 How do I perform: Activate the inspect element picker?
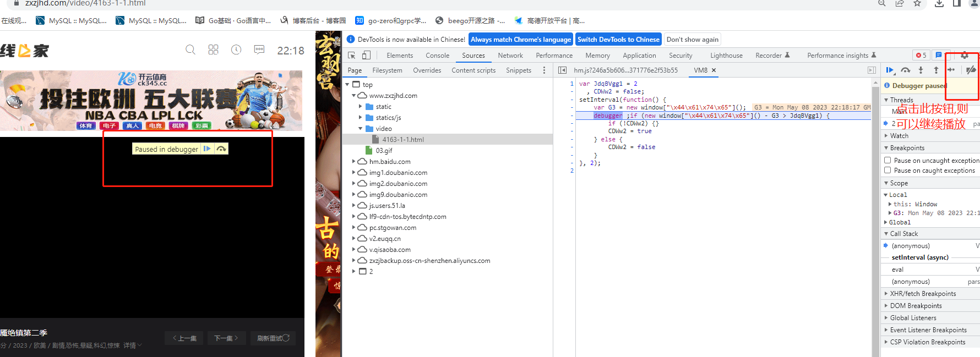pyautogui.click(x=352, y=56)
